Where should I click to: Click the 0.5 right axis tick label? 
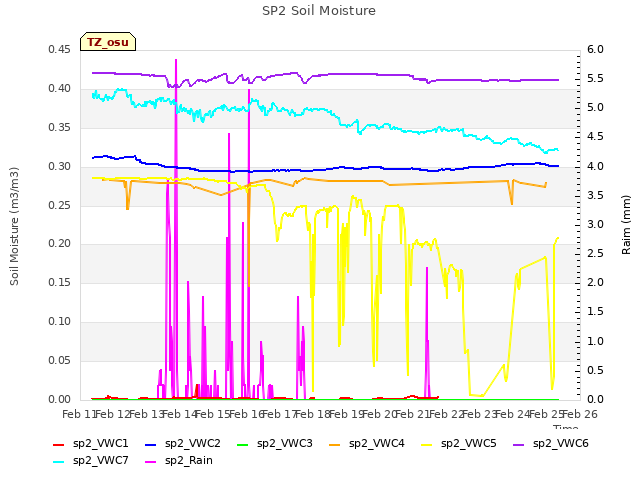coord(595,370)
